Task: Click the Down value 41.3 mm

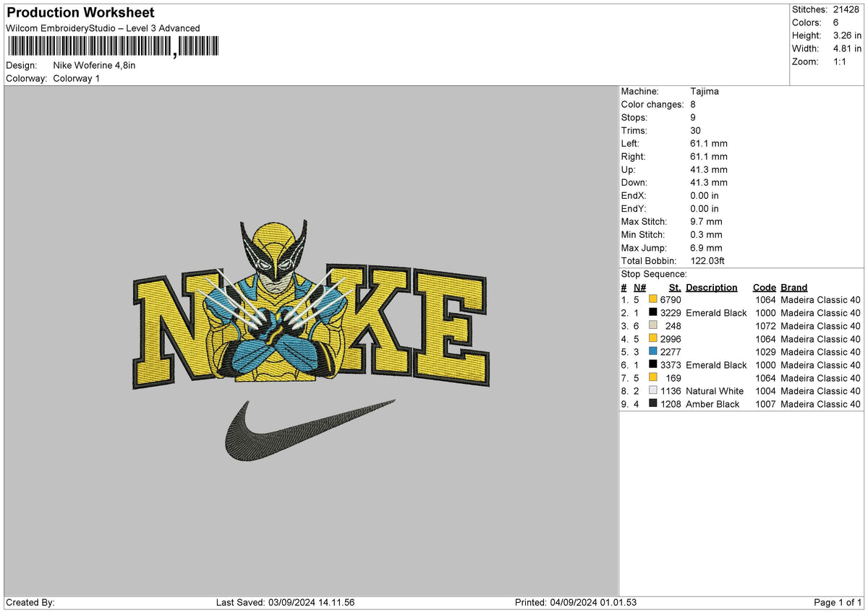Action: (709, 182)
